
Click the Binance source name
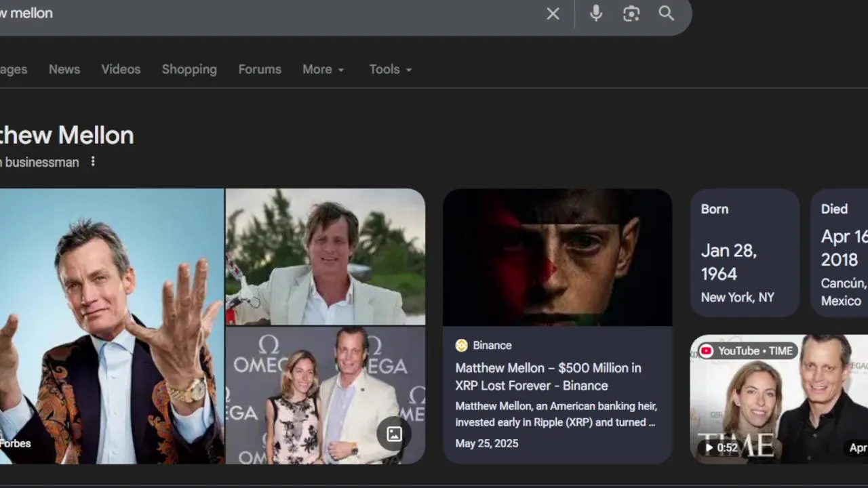click(492, 346)
